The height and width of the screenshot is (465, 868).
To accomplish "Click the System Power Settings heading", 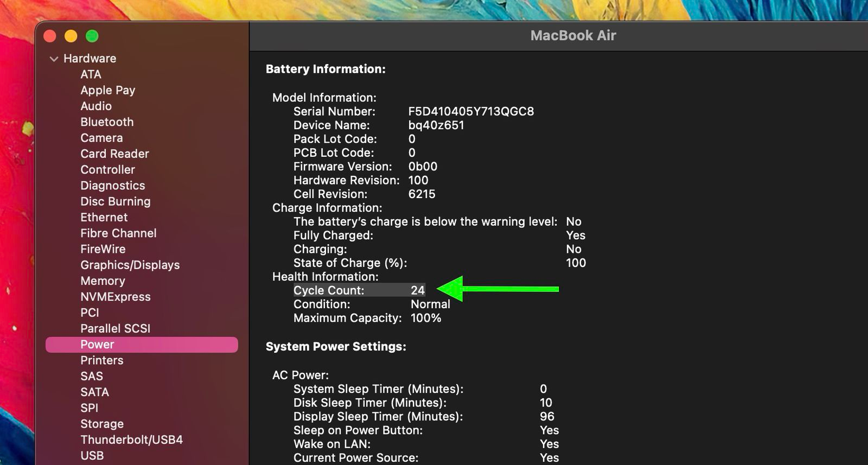I will coord(336,347).
